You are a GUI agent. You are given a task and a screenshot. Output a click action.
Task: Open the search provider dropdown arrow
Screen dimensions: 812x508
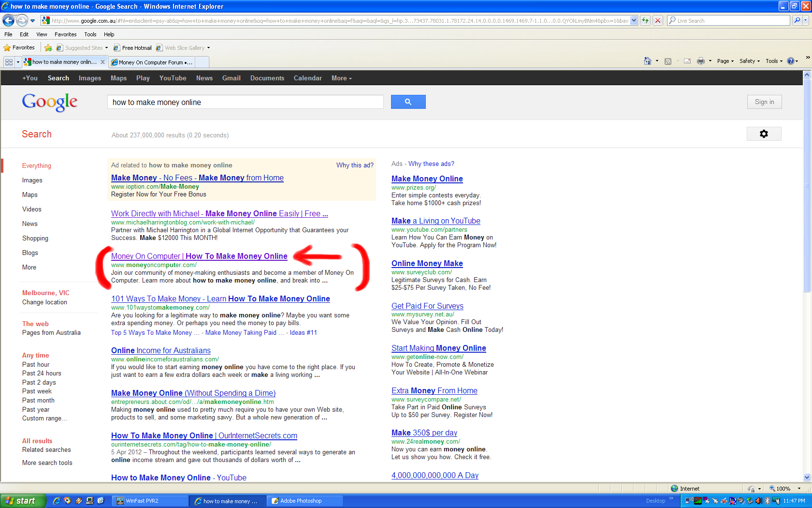click(806, 20)
